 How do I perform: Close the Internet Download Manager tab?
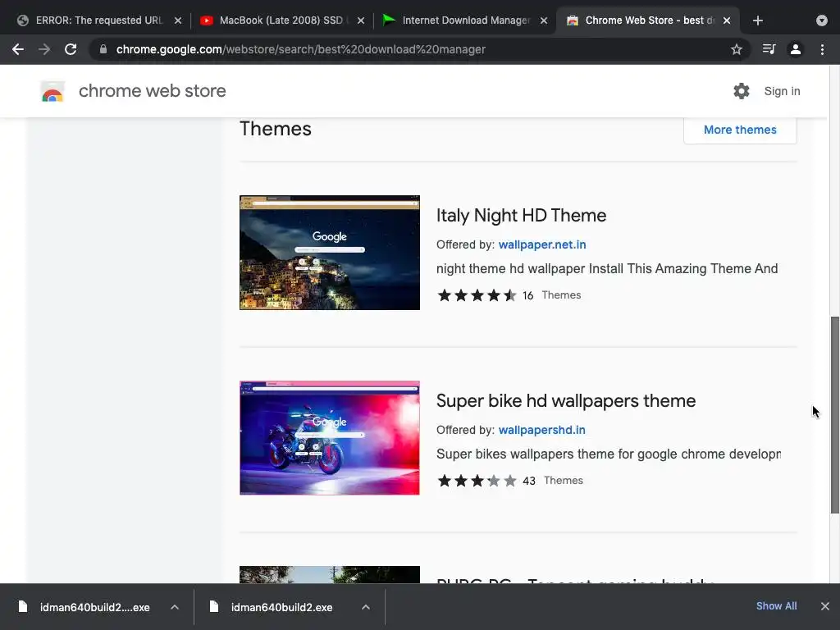544,21
